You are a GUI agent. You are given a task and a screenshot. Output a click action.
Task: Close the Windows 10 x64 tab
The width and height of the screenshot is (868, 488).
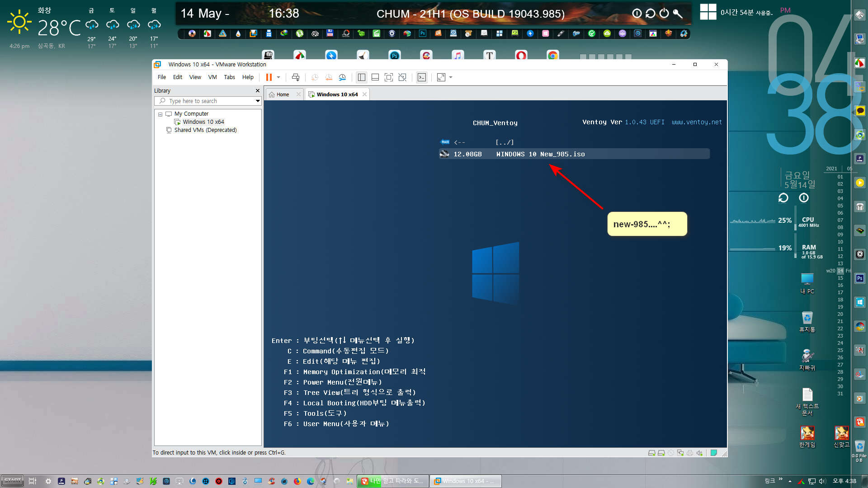pos(364,94)
